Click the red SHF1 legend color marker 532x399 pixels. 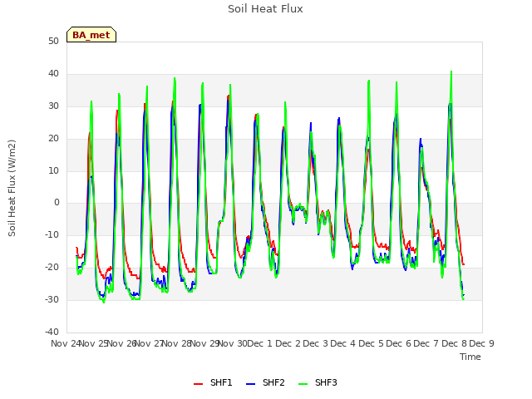click(x=198, y=384)
